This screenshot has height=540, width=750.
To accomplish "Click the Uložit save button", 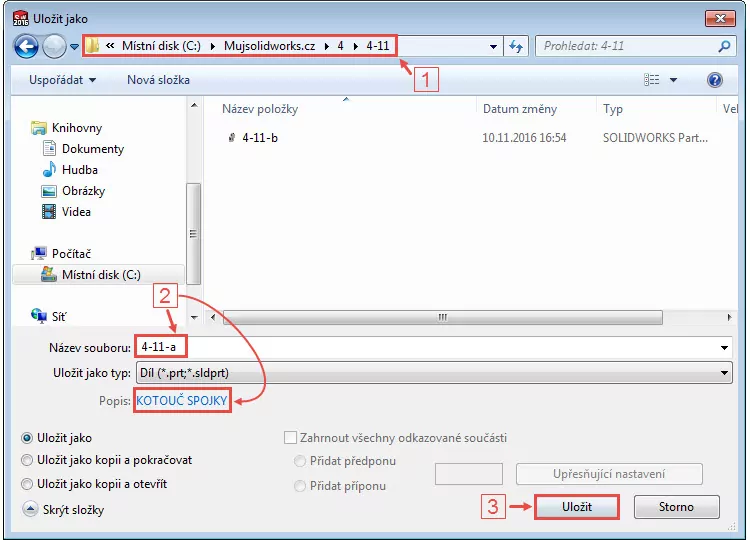I will click(x=577, y=507).
